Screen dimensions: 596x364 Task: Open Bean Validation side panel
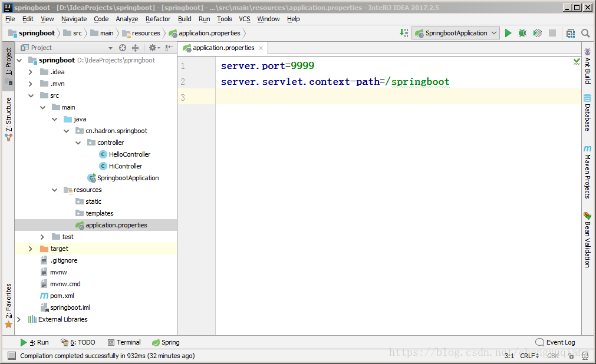[x=587, y=240]
